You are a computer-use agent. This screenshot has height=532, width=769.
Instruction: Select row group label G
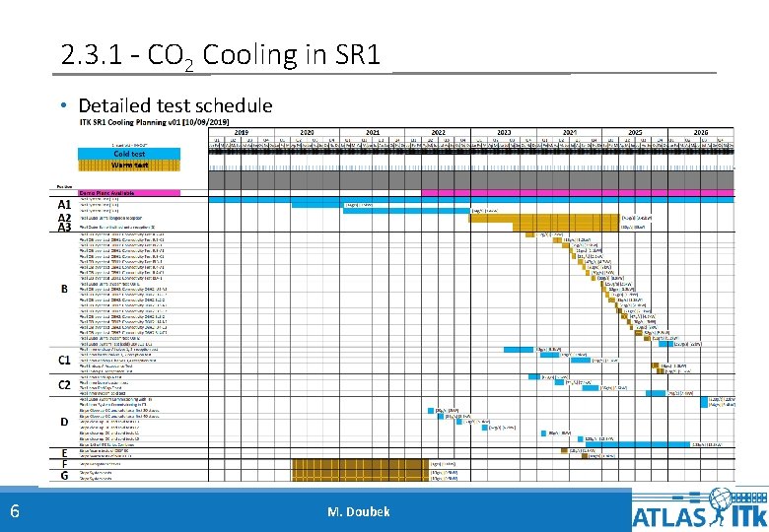coord(64,475)
